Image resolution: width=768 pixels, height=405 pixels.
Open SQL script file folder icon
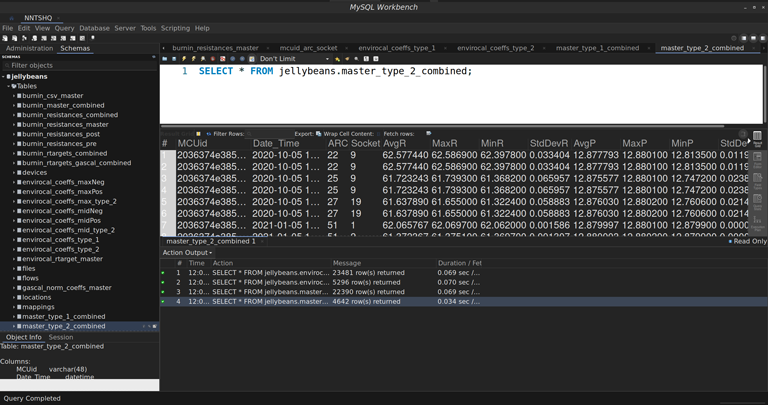[165, 59]
